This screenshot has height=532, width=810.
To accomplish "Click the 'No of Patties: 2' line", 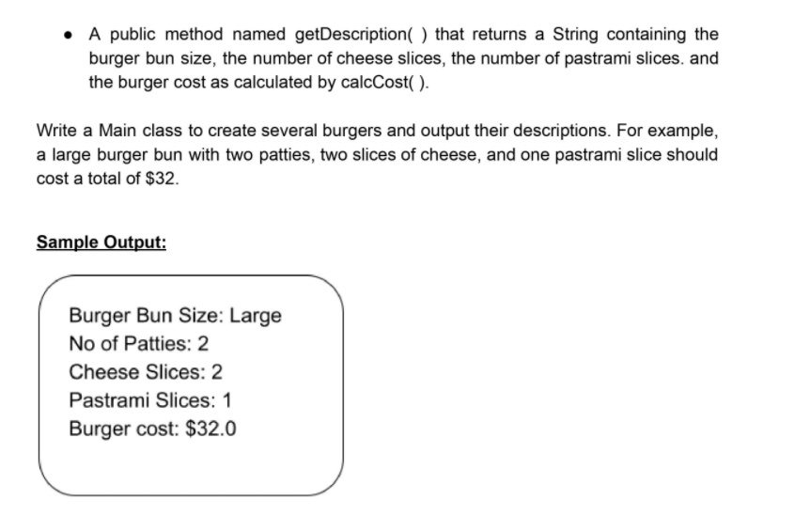I will 138,344.
